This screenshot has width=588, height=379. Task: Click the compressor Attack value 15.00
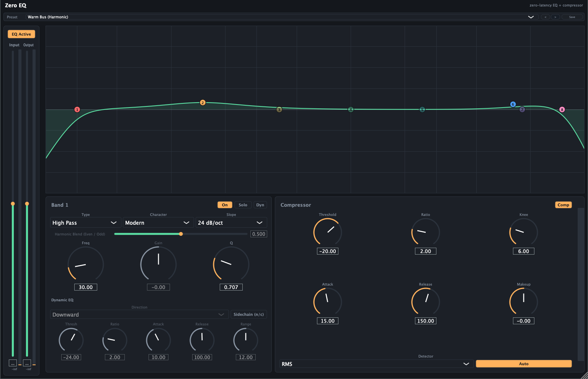(328, 321)
